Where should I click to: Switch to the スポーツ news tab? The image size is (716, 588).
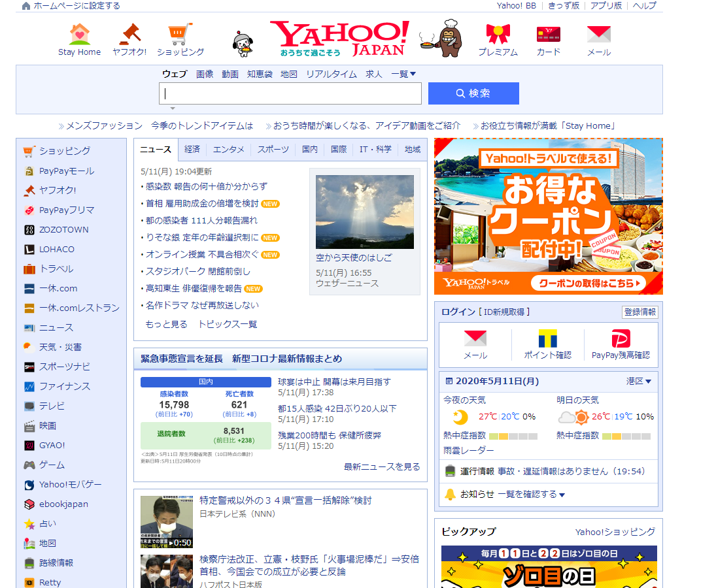(273, 149)
